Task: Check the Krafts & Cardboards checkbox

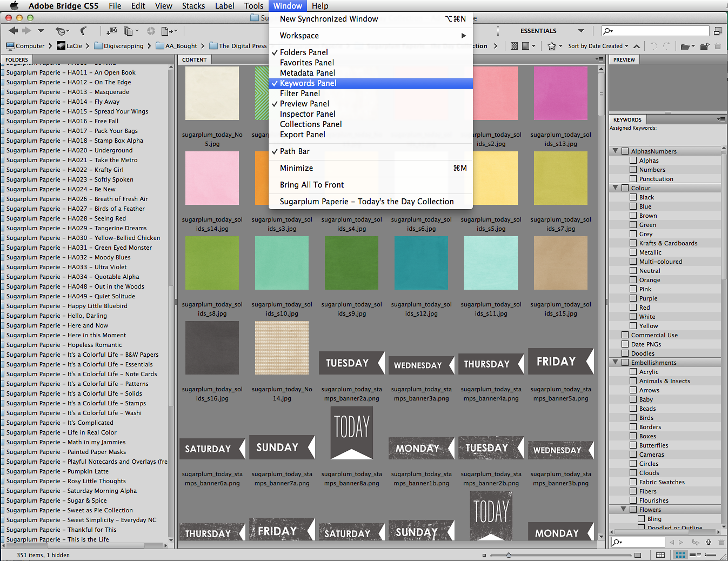Action: (x=633, y=243)
